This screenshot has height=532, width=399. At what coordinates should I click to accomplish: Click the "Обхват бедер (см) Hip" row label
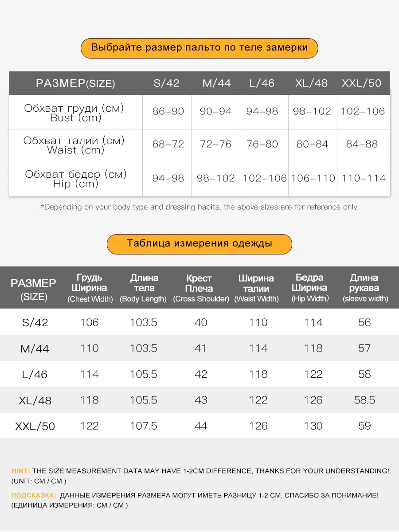[75, 179]
